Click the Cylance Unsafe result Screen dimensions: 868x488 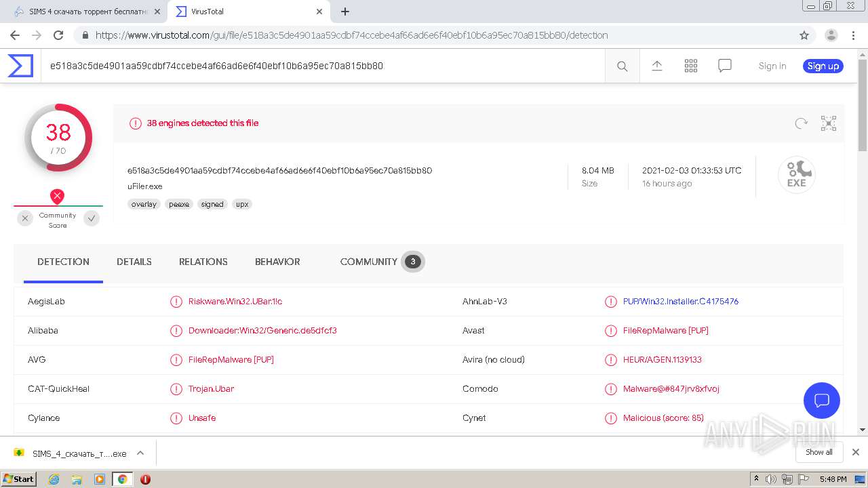click(202, 418)
